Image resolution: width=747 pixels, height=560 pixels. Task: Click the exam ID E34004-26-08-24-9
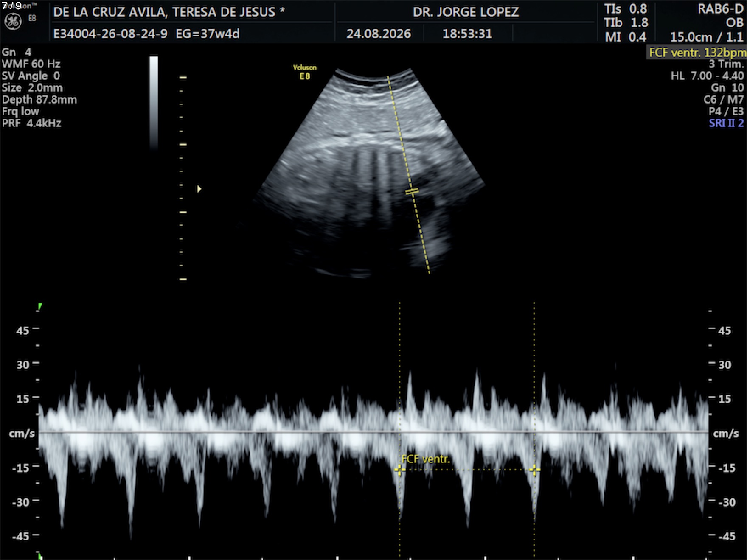110,34
